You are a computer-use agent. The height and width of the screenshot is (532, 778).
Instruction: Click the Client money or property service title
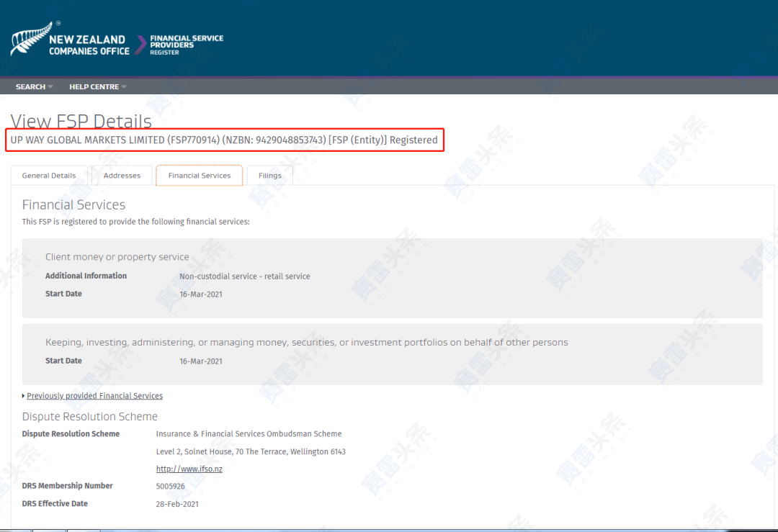click(x=117, y=257)
